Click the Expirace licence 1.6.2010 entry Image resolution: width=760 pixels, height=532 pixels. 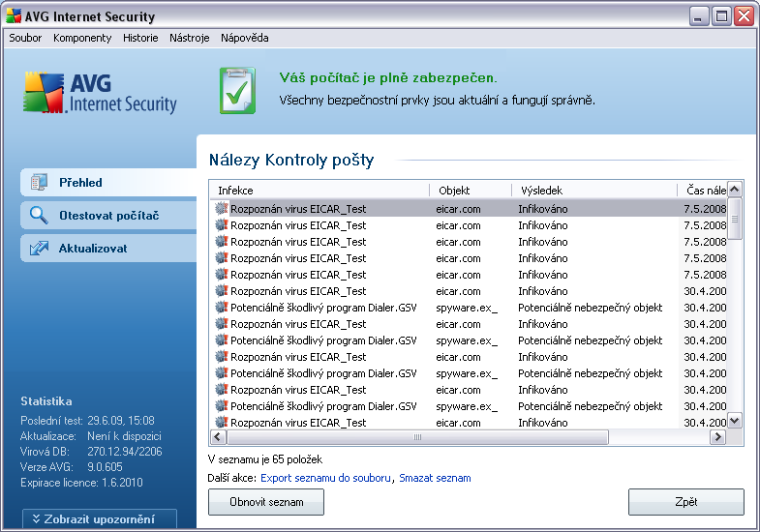click(81, 482)
